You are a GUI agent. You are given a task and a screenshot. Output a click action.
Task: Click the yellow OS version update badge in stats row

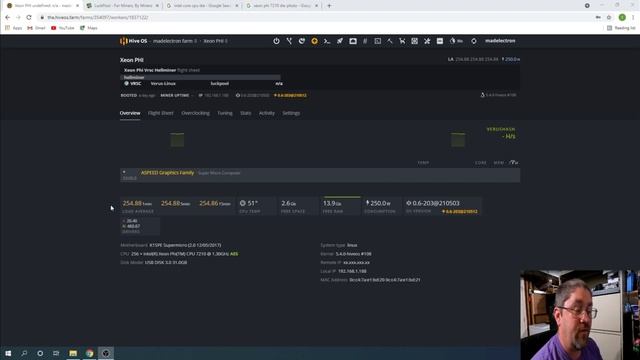click(x=460, y=211)
